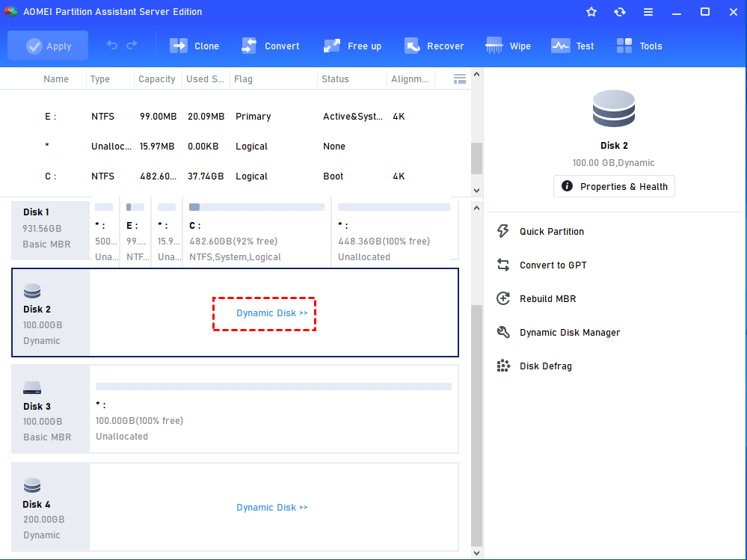Open the Wipe tool
The image size is (747, 560).
[x=508, y=46]
